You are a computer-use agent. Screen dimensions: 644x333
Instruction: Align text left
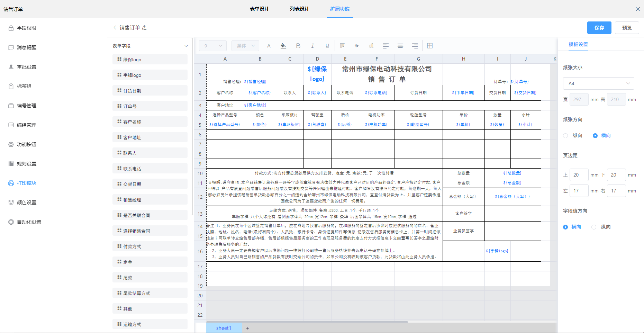pyautogui.click(x=386, y=46)
